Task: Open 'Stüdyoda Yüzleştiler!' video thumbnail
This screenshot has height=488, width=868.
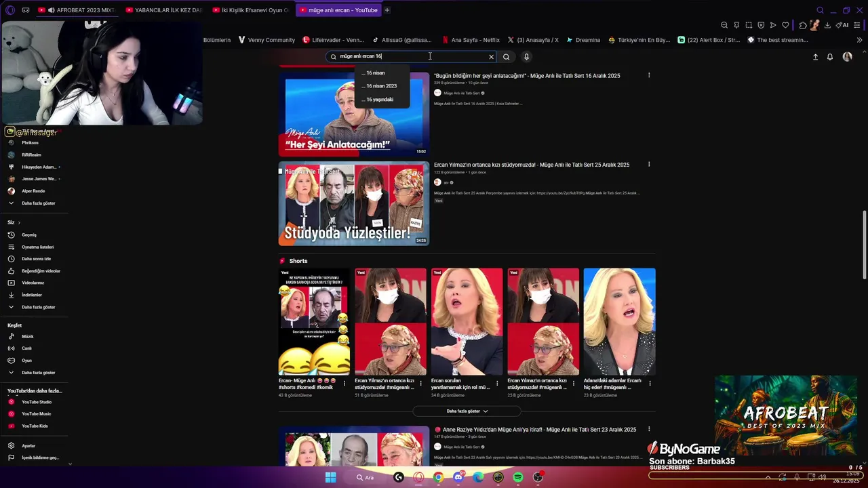Action: click(x=354, y=203)
